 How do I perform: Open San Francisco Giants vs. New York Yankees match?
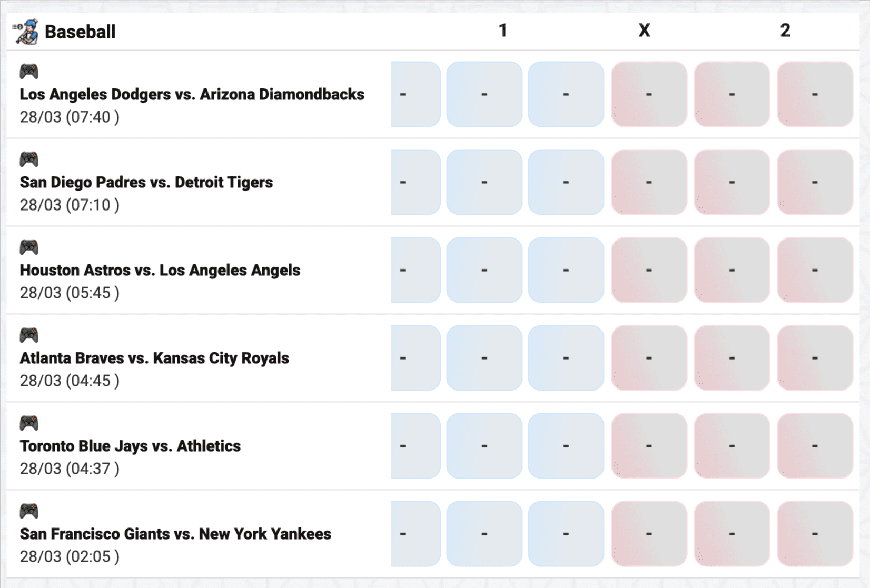pos(175,534)
